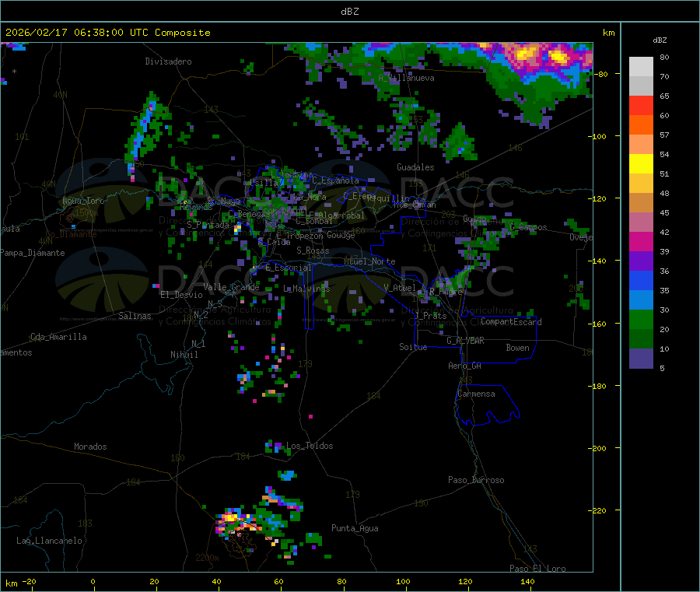The image size is (700, 592).
Task: Click the 'Salinas' map label
Action: [x=135, y=316]
